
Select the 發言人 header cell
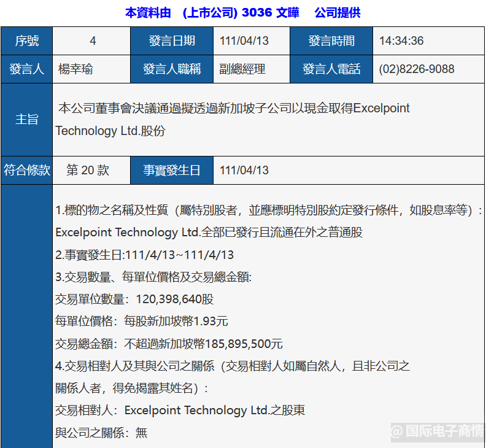point(26,69)
